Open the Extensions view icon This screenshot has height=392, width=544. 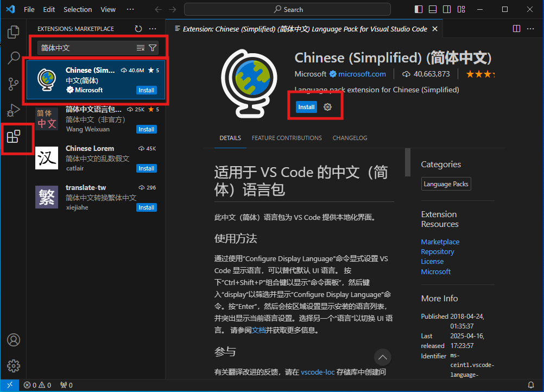point(14,136)
